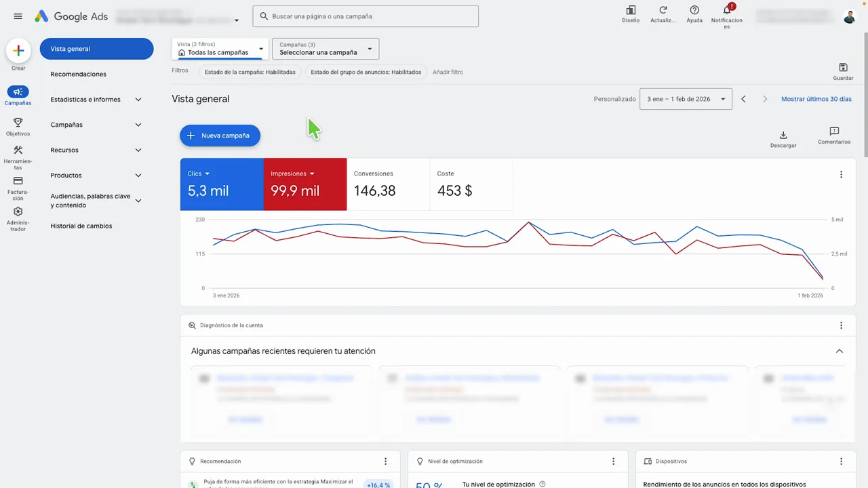Click the Crear plus button
Viewport: 868px width, 488px height.
[18, 51]
